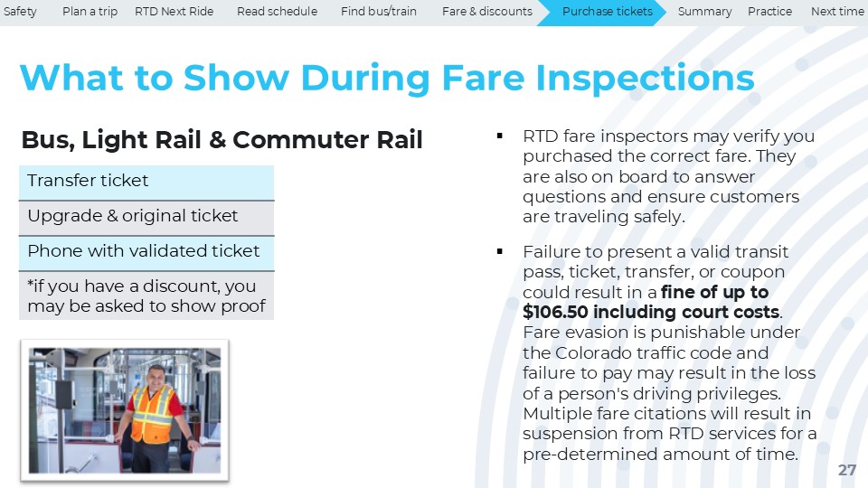Viewport: 868px width, 488px height.
Task: Click the discount proof note cell
Action: (x=146, y=296)
